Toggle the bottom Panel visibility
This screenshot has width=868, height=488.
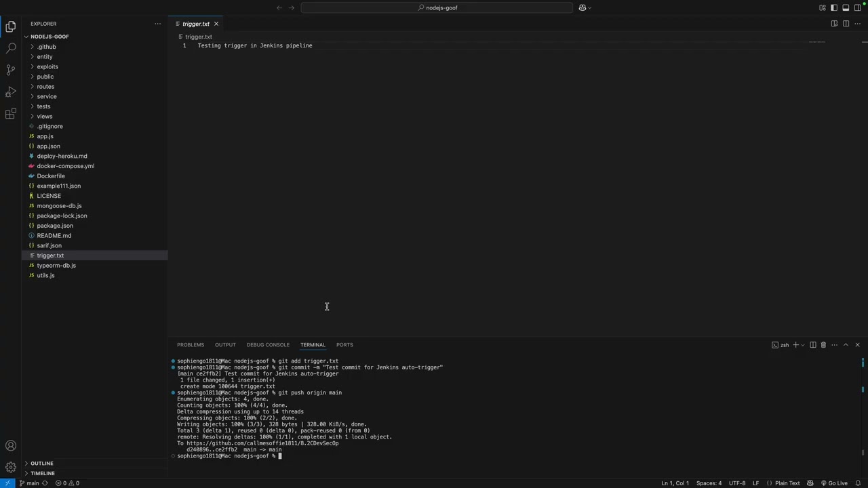tap(846, 7)
